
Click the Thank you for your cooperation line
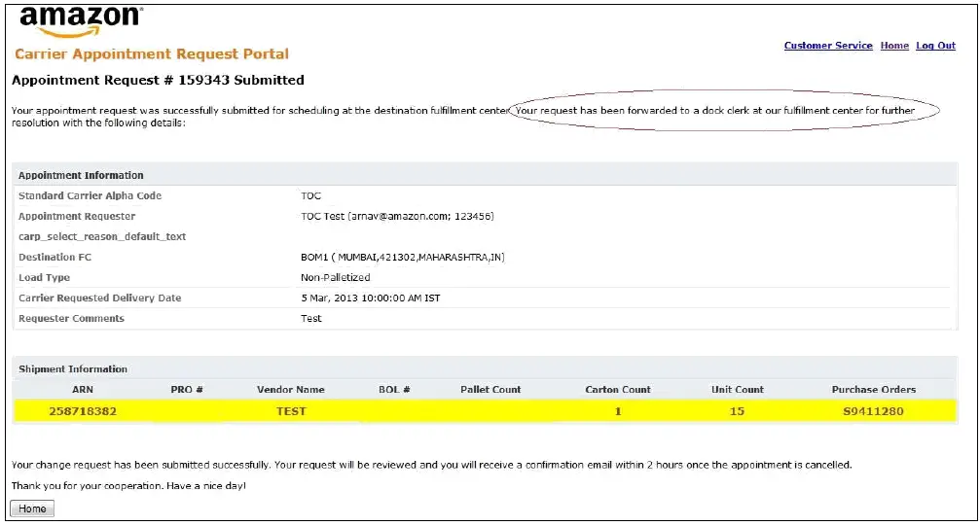[x=128, y=485]
